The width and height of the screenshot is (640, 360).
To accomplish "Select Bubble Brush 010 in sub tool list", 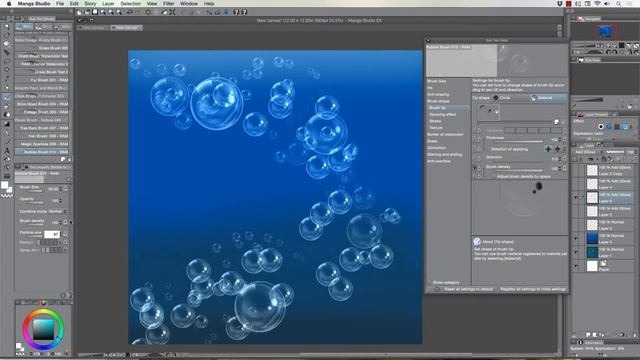I will click(42, 152).
